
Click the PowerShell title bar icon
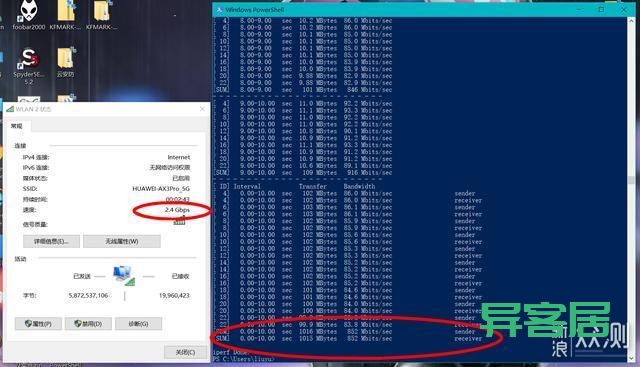click(219, 9)
